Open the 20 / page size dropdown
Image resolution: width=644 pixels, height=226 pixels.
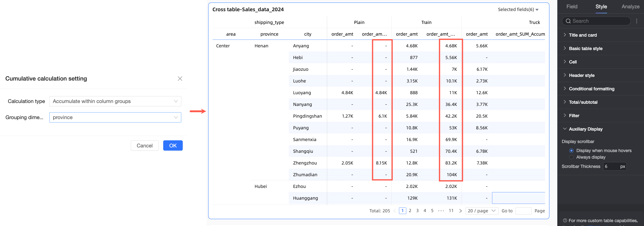[482, 211]
